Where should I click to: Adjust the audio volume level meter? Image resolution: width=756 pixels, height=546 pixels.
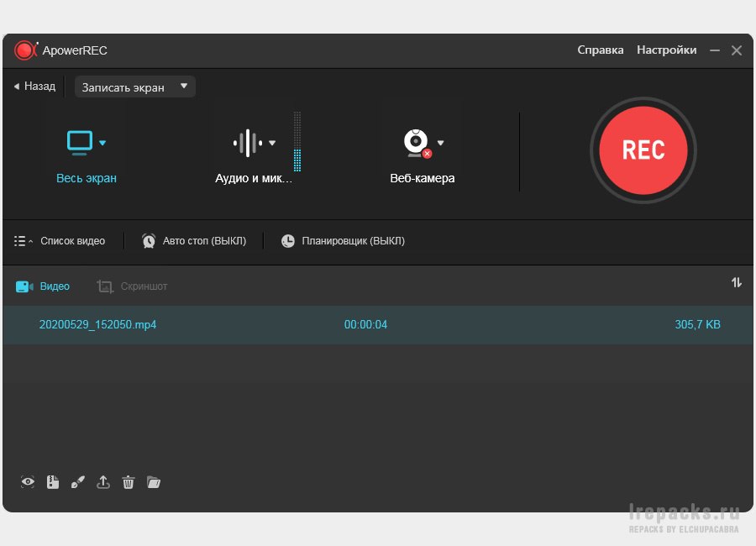coord(297,141)
